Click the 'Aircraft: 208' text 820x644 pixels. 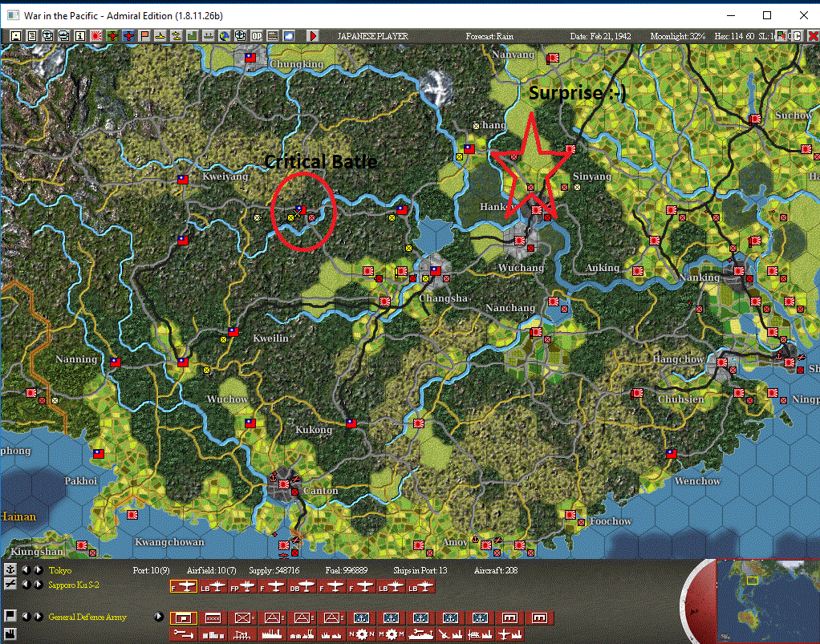[x=496, y=570]
